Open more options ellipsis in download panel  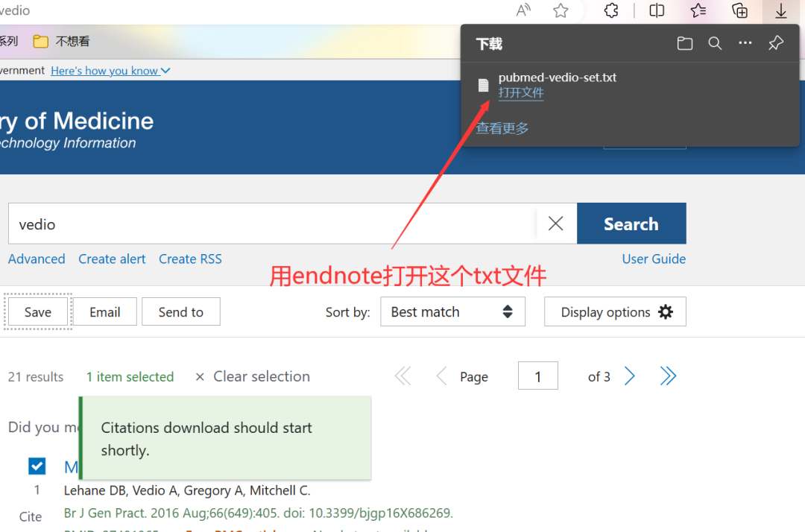point(745,43)
